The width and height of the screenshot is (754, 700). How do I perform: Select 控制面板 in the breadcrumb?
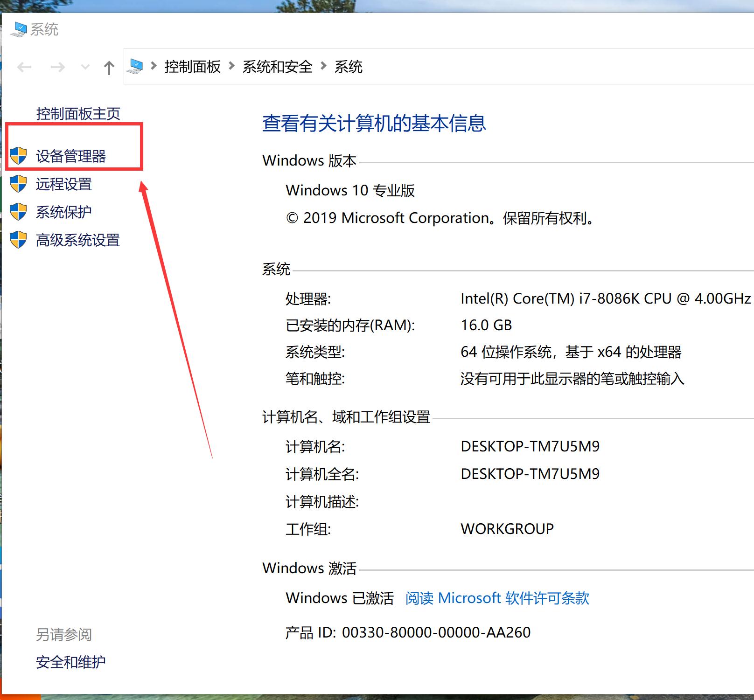pos(192,67)
